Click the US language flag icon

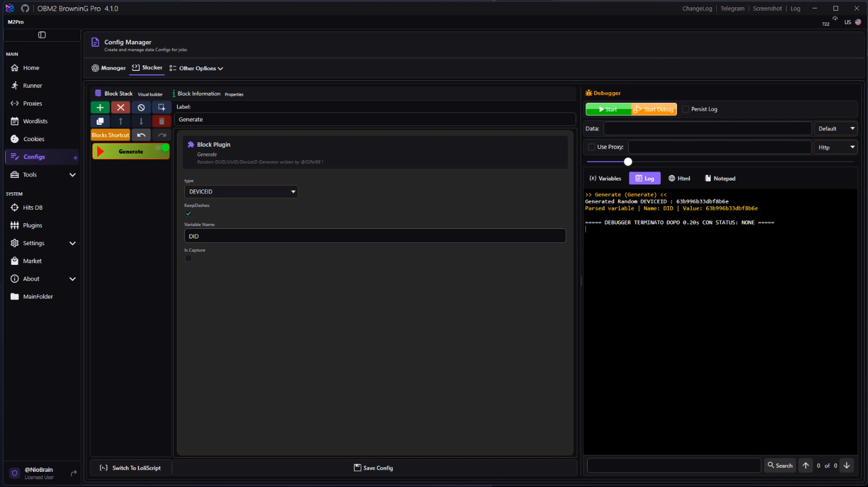858,22
